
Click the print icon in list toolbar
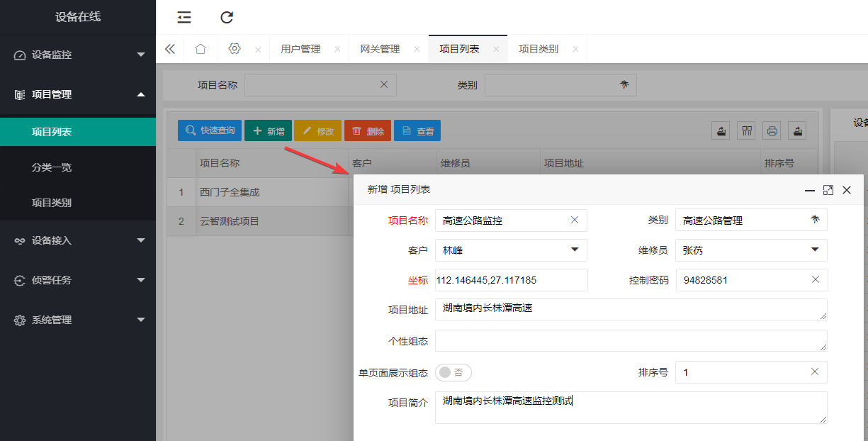point(772,130)
